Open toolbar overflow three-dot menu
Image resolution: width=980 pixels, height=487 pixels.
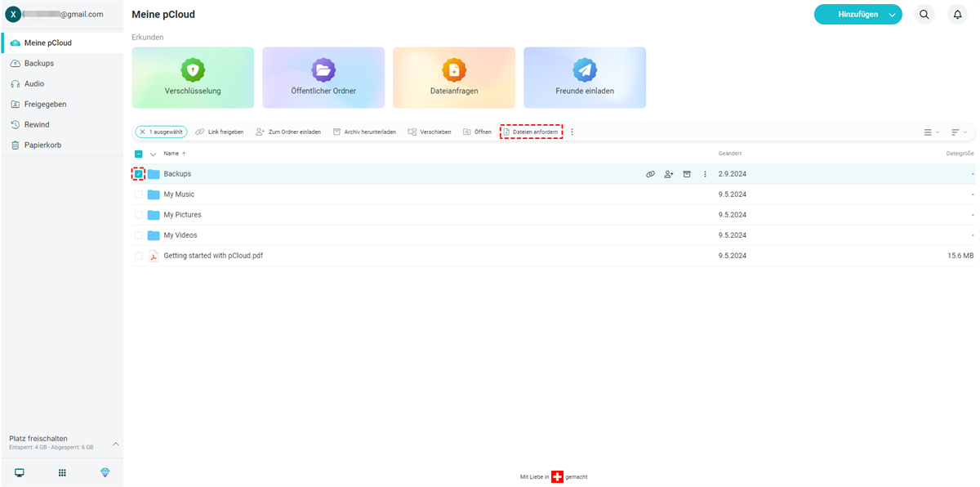point(572,132)
